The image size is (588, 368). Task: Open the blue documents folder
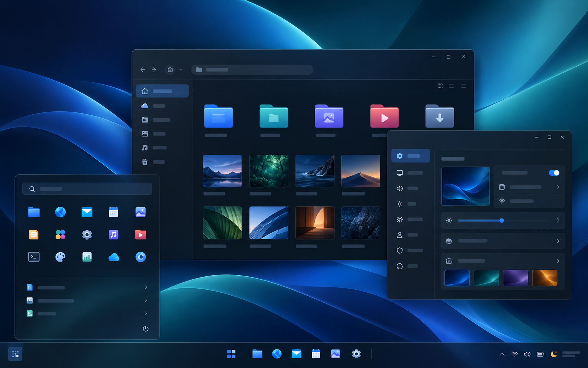click(218, 116)
